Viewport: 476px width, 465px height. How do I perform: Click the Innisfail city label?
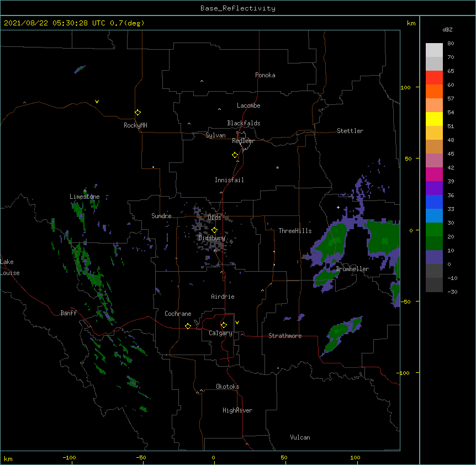click(x=229, y=180)
